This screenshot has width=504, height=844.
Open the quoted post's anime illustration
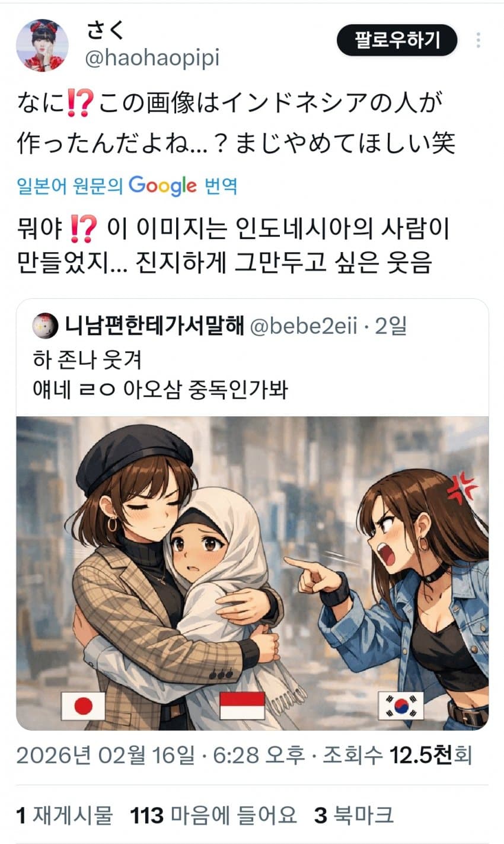tap(253, 573)
